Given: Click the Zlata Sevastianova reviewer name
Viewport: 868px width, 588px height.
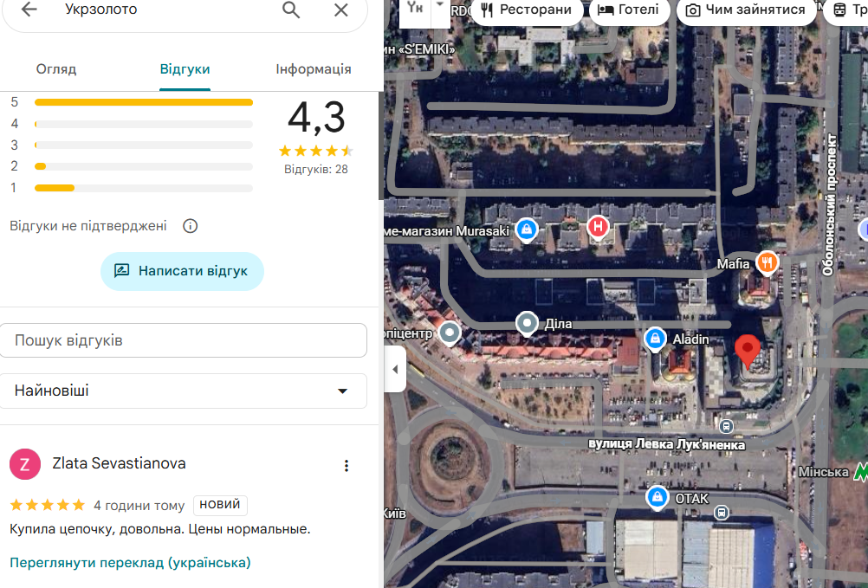Looking at the screenshot, I should coord(119,463).
